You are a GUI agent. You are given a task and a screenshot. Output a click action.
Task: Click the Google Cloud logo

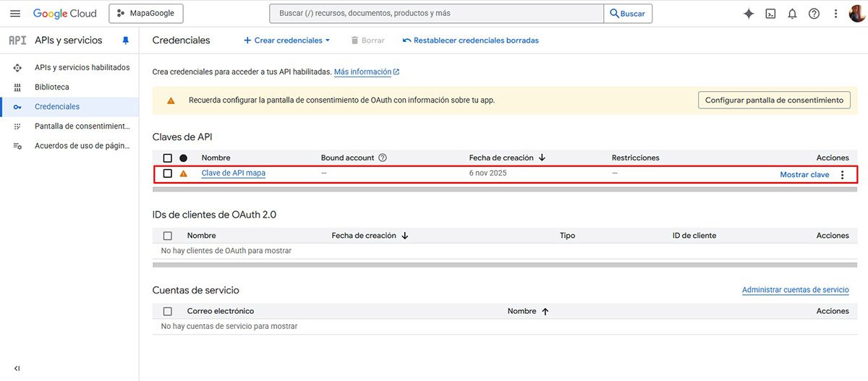click(x=64, y=14)
